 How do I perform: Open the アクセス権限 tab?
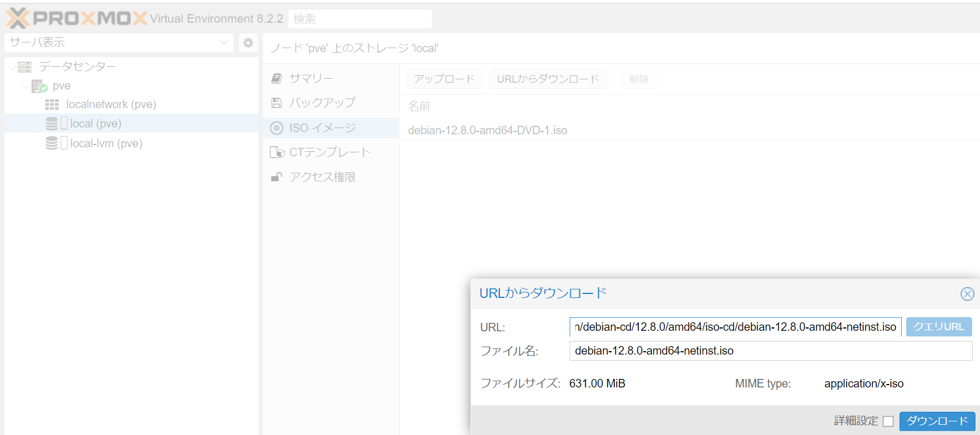click(x=331, y=177)
